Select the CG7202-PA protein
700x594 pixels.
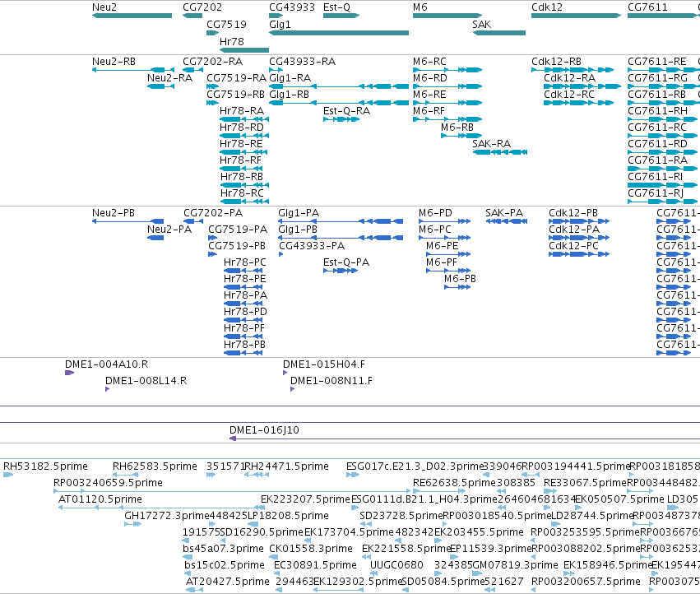tap(193, 221)
